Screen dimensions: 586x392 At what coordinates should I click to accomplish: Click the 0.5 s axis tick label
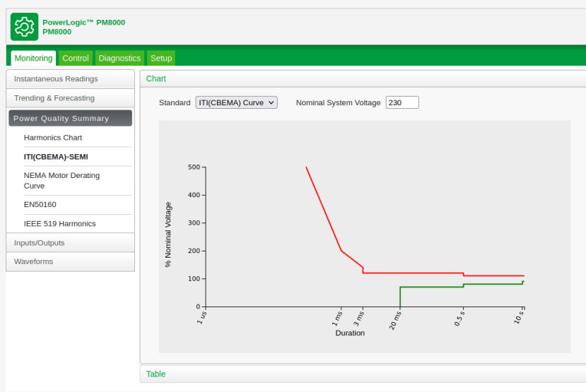click(459, 319)
